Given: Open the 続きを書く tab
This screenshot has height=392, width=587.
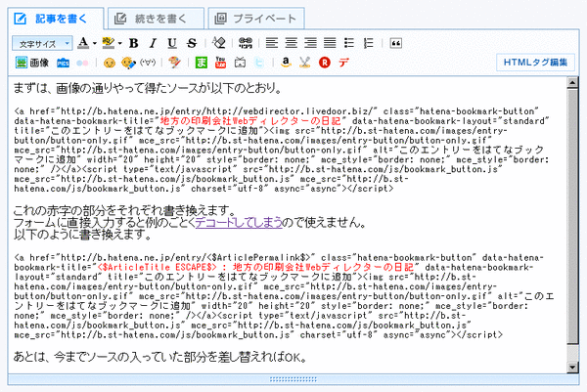Looking at the screenshot, I should pos(156,19).
